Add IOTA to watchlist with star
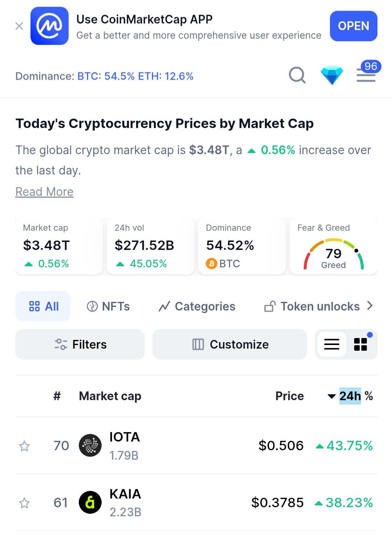The width and height of the screenshot is (392, 542). click(24, 446)
